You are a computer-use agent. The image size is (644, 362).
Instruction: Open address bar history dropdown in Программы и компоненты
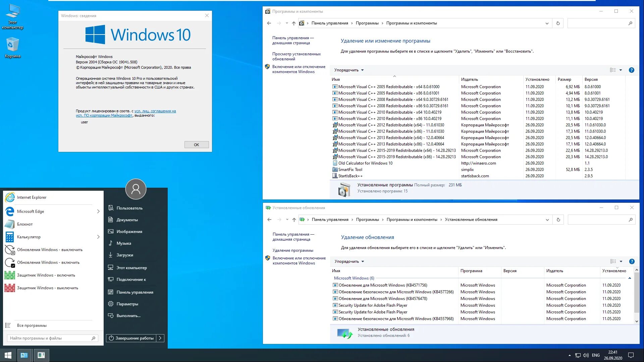pos(547,23)
